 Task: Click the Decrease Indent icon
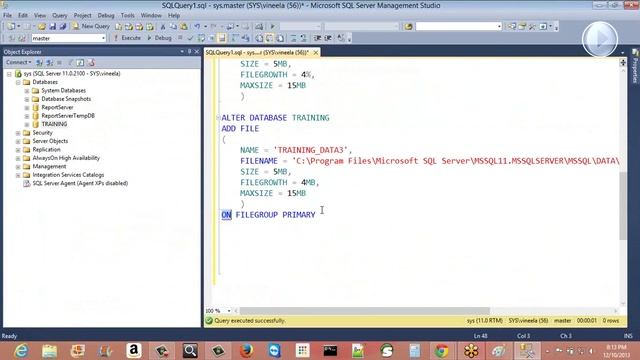[x=317, y=38]
